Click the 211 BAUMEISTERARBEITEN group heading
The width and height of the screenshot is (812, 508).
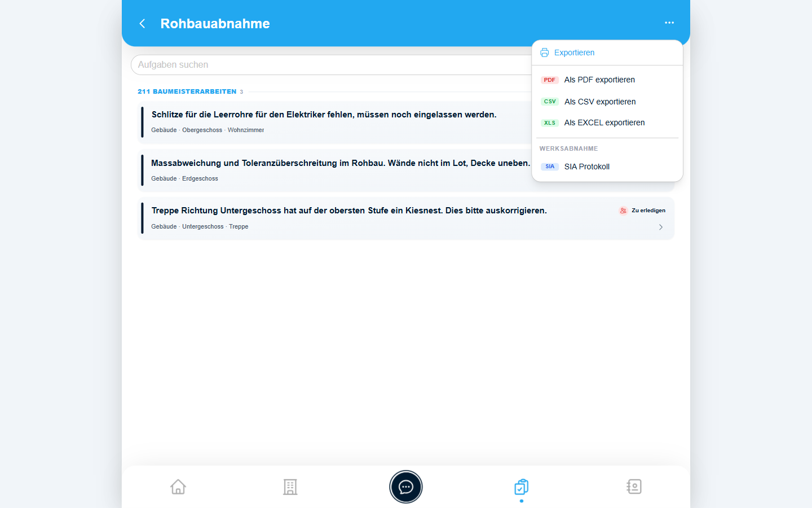pyautogui.click(x=187, y=91)
